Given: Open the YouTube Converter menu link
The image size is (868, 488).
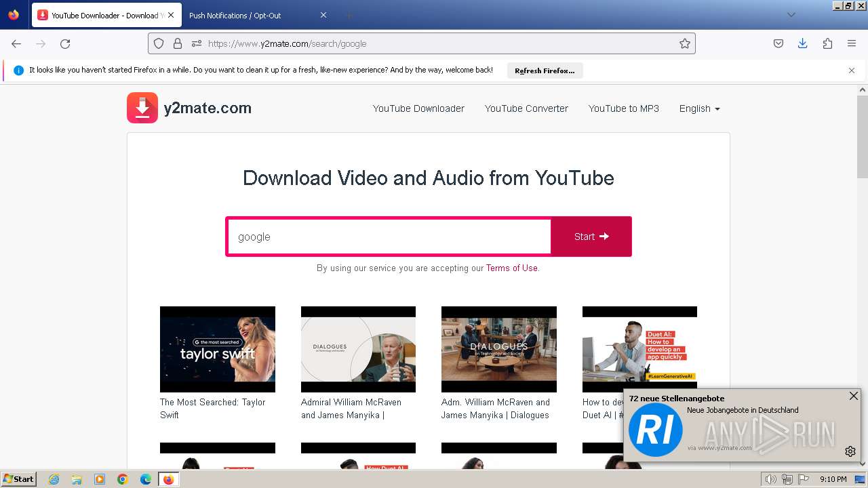Looking at the screenshot, I should point(526,108).
